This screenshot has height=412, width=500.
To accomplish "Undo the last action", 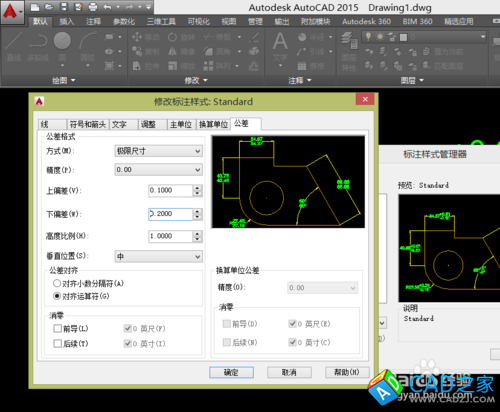I will click(x=107, y=7).
